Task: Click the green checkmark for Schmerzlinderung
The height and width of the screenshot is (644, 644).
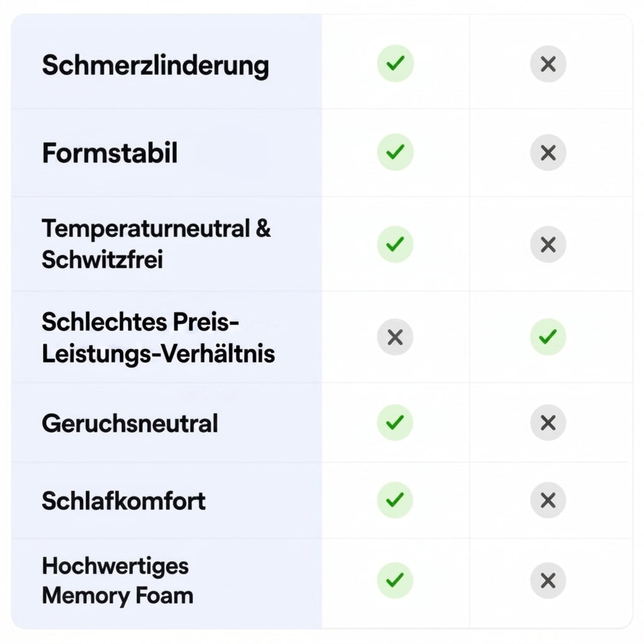Action: [395, 64]
